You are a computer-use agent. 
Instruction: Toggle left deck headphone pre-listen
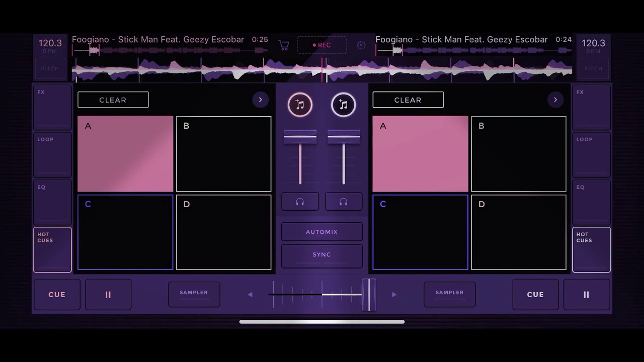tap(300, 202)
